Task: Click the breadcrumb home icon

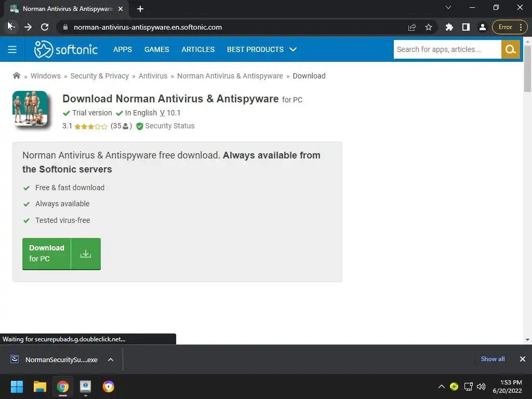Action: (x=16, y=76)
